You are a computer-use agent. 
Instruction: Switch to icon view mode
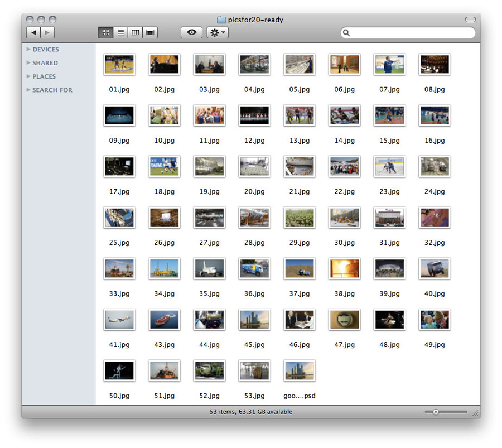click(105, 33)
